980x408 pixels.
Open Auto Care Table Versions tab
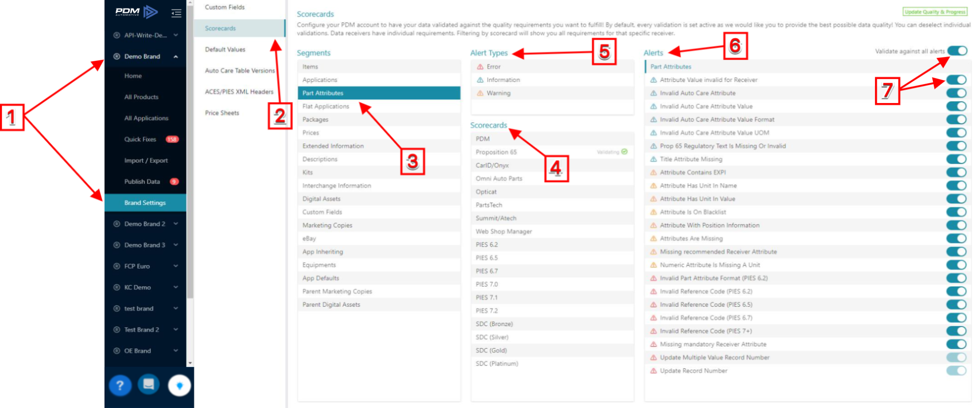[x=240, y=71]
